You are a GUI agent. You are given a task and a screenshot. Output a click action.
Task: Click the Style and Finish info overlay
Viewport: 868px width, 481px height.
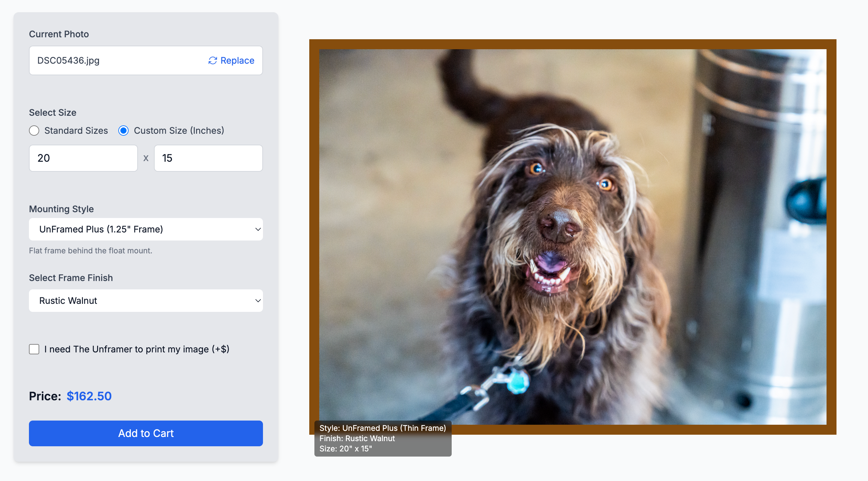[x=383, y=439]
